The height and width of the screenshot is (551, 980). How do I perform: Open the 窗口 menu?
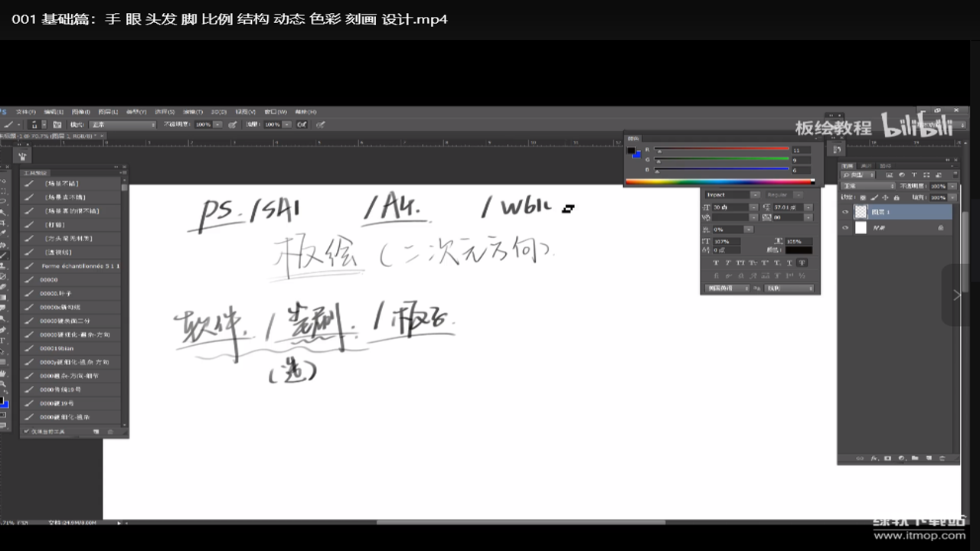pyautogui.click(x=276, y=112)
